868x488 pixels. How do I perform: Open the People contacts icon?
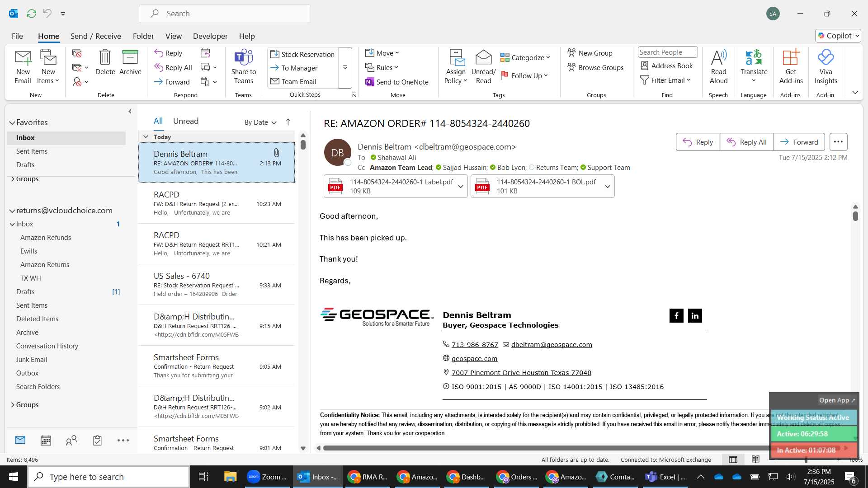point(71,440)
